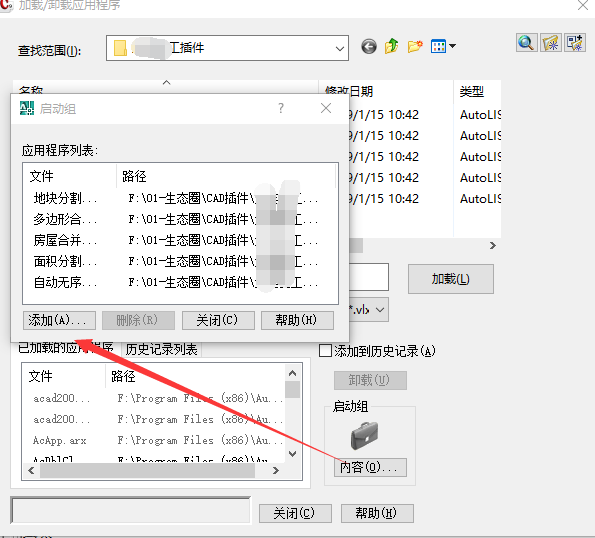Click the horizontal scrollbar right arrow in loaded list
This screenshot has height=538, width=595.
(276, 470)
